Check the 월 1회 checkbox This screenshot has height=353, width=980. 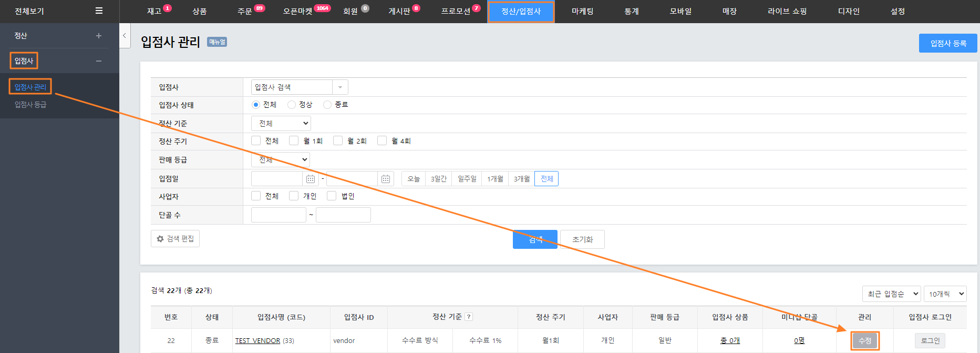pyautogui.click(x=294, y=140)
